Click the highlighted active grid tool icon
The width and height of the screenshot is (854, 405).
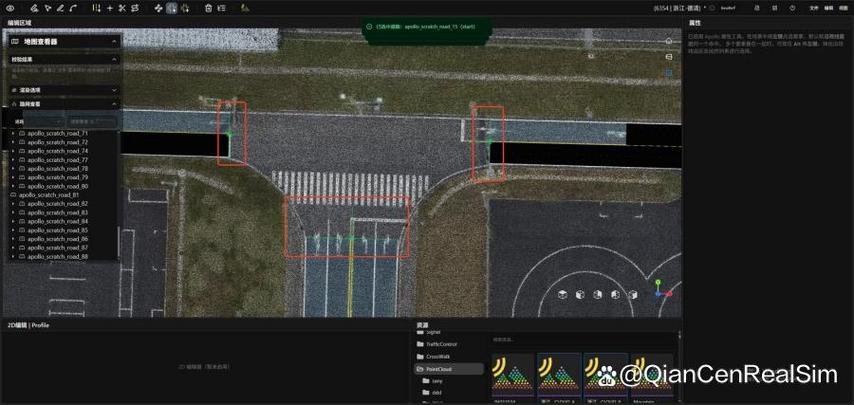pyautogui.click(x=172, y=8)
